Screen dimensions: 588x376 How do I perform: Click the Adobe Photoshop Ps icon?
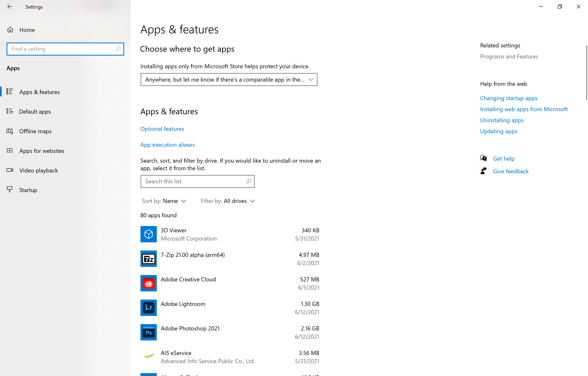(x=148, y=332)
